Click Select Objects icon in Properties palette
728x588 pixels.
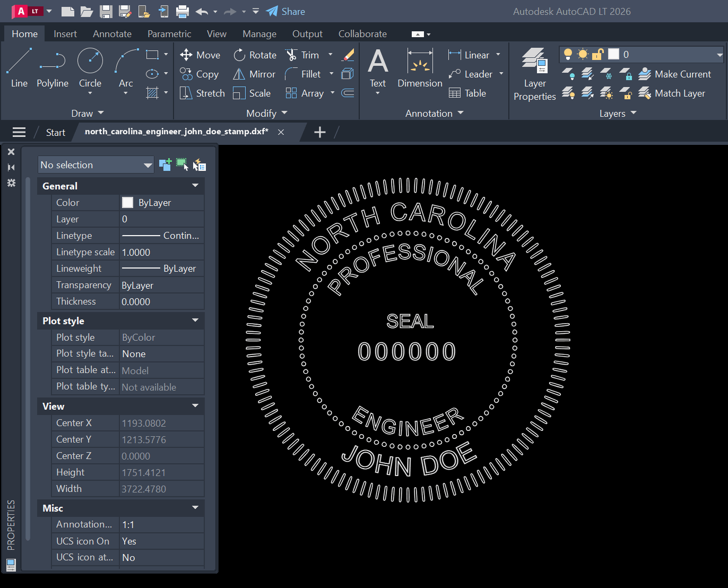point(182,165)
